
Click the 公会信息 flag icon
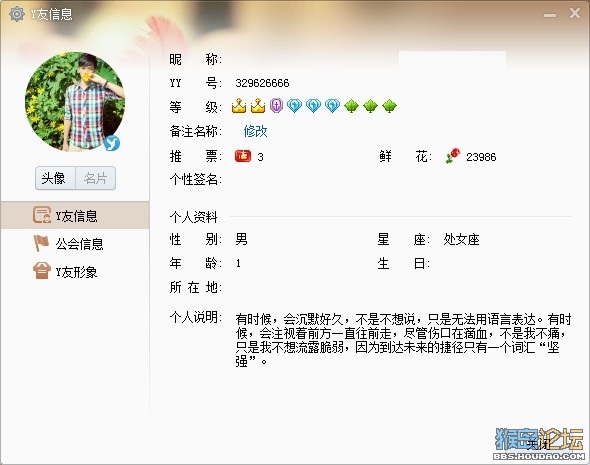(41, 243)
